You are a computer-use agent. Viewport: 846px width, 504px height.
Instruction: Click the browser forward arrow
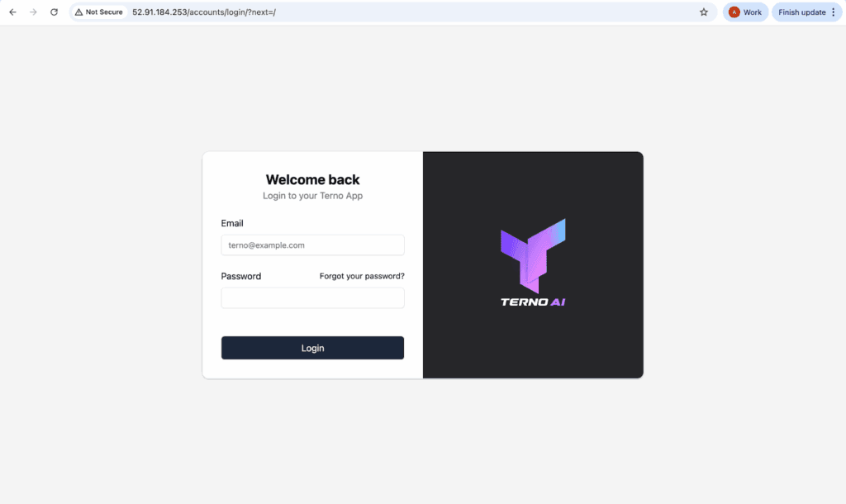tap(33, 12)
